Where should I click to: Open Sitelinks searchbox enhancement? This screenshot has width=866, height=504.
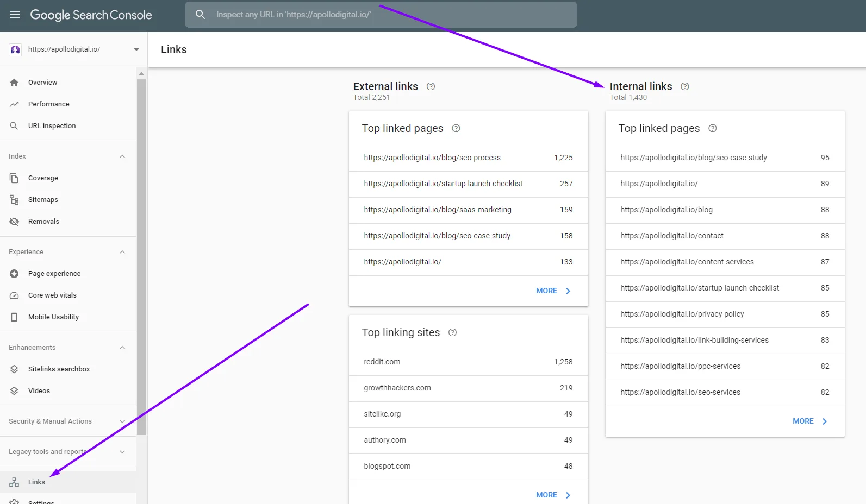pyautogui.click(x=68, y=369)
